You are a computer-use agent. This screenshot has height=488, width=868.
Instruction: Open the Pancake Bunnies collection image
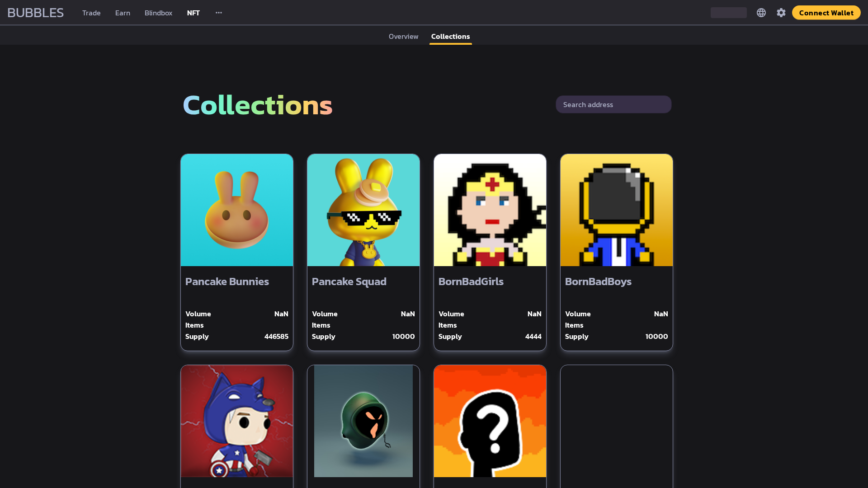point(237,210)
